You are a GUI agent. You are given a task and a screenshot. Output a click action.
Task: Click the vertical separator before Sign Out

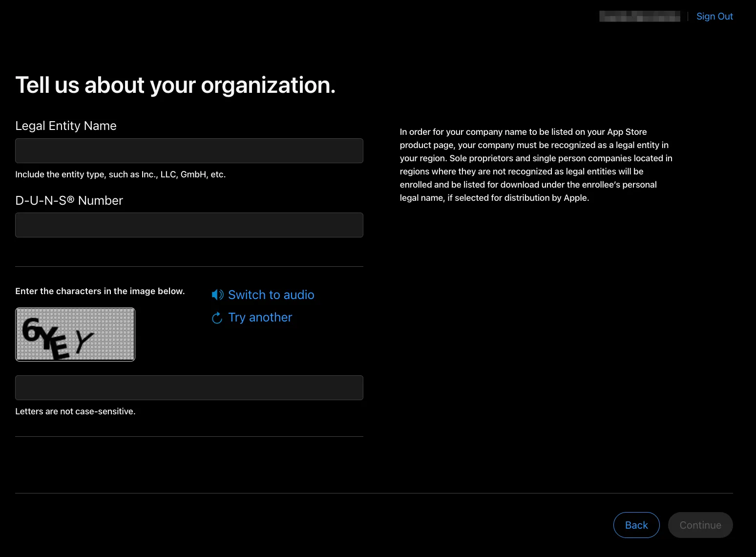coord(688,16)
